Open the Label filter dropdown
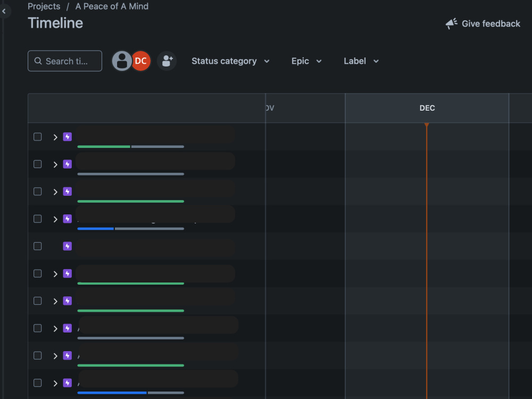The image size is (532, 399). pyautogui.click(x=361, y=61)
